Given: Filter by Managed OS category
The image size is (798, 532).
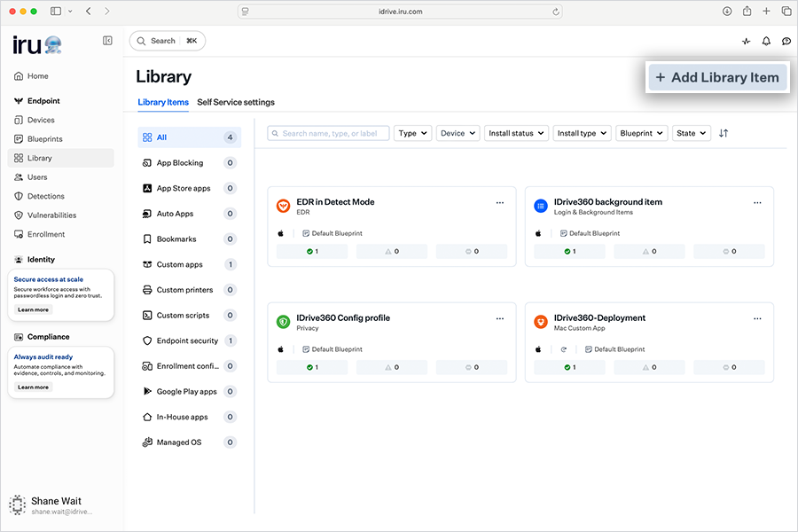Looking at the screenshot, I should click(x=190, y=443).
